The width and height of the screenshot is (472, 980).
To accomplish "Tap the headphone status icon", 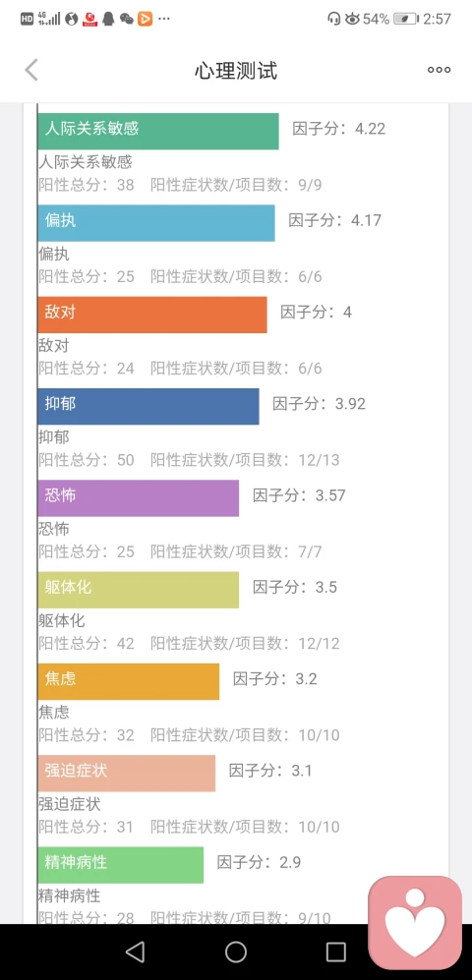I will point(333,19).
